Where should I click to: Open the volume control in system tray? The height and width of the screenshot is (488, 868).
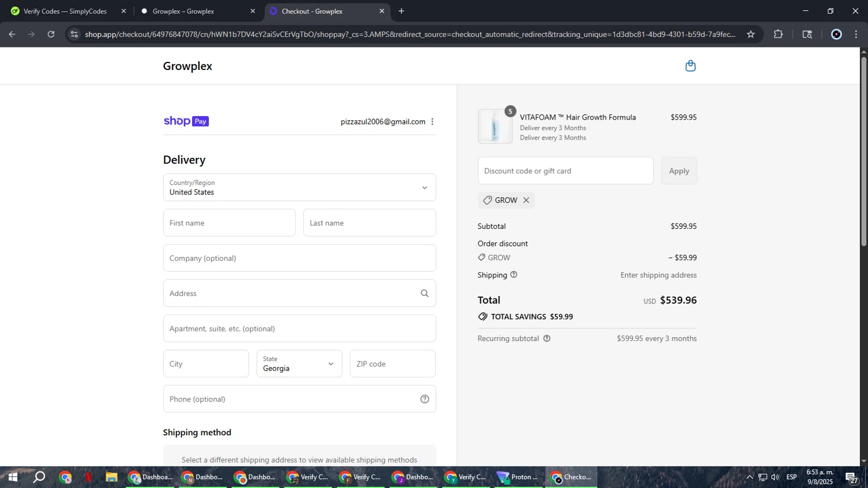(x=775, y=478)
